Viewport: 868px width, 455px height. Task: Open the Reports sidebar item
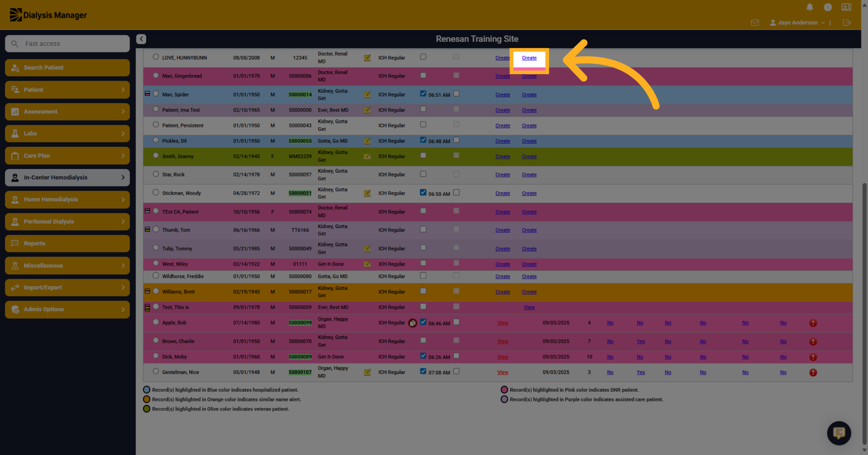click(x=67, y=244)
